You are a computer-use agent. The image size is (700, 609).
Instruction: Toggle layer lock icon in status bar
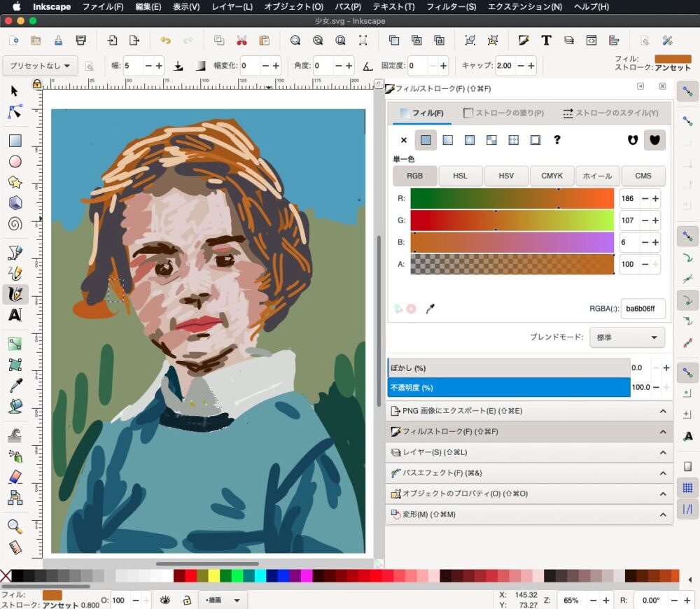click(x=187, y=600)
